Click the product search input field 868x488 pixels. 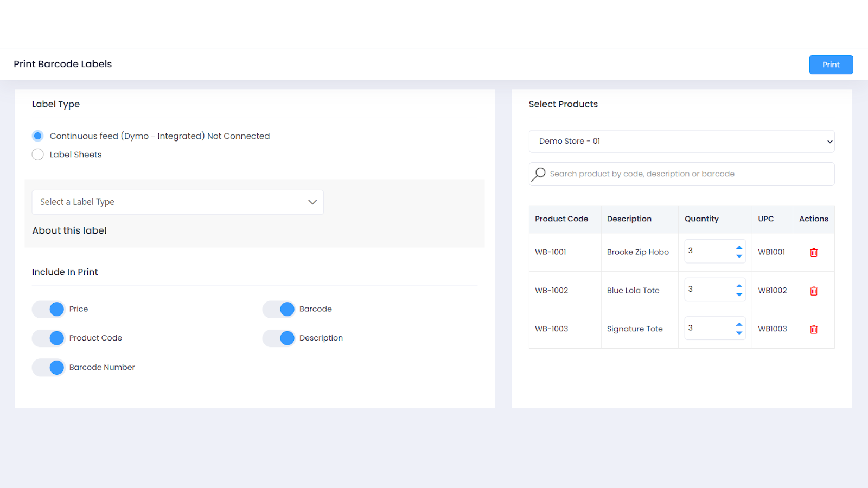(689, 174)
